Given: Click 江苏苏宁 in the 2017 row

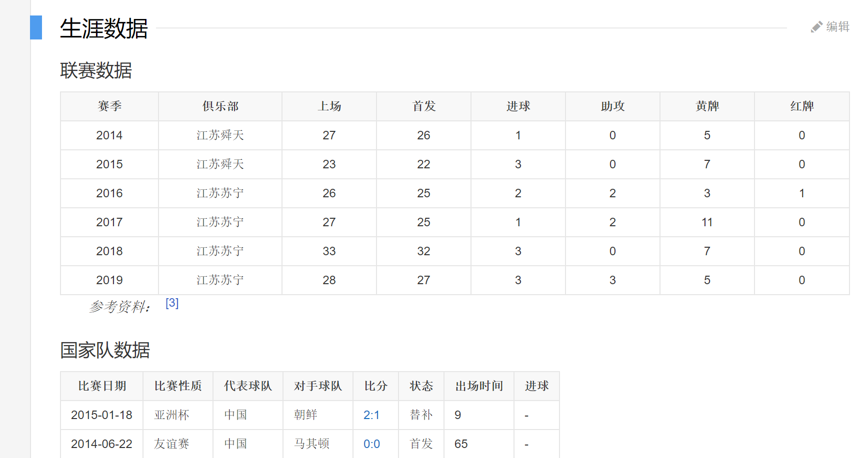Looking at the screenshot, I should [x=220, y=222].
